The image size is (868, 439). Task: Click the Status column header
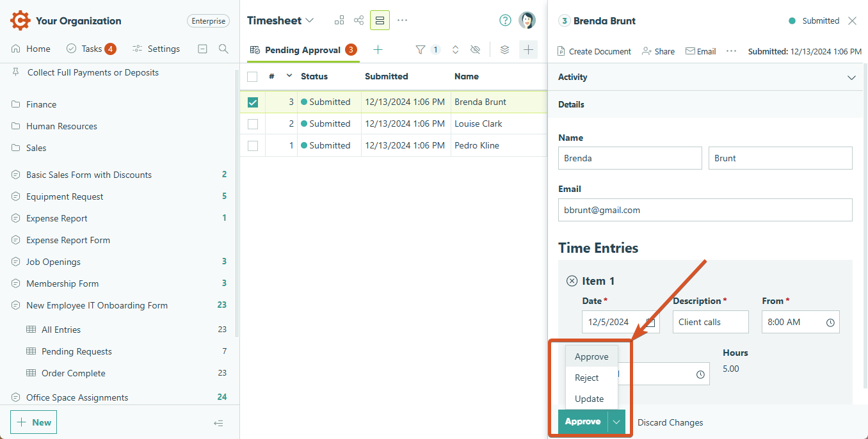click(x=314, y=76)
